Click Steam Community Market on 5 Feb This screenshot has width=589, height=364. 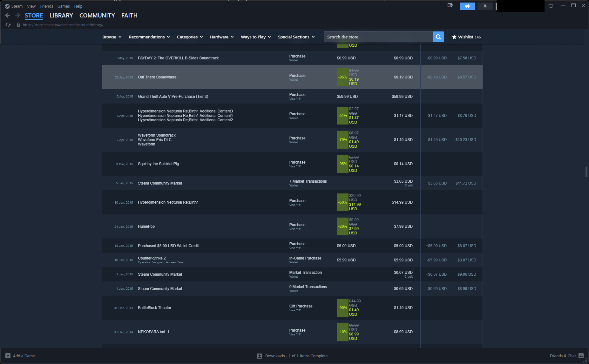coord(160,183)
